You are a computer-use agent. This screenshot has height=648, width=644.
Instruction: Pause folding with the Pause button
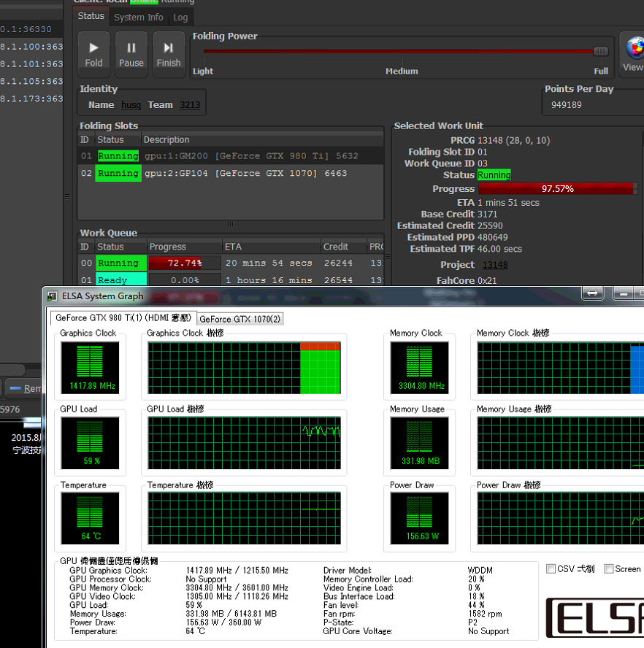131,55
